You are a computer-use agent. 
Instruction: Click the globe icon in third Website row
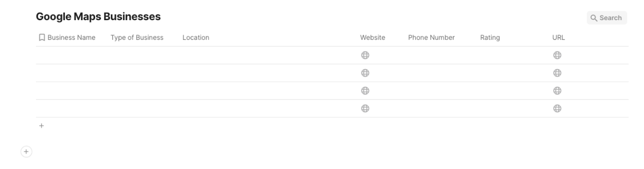click(365, 91)
